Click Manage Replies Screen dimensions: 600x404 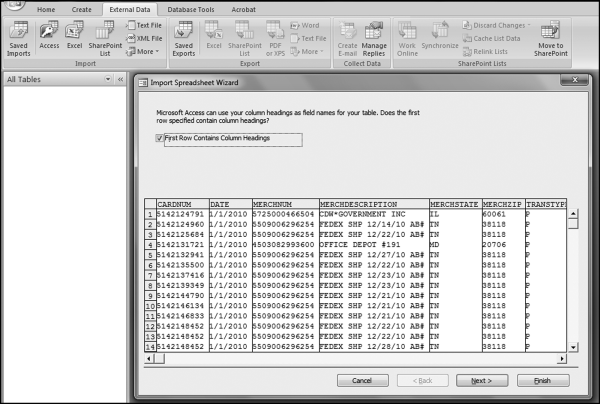click(374, 39)
